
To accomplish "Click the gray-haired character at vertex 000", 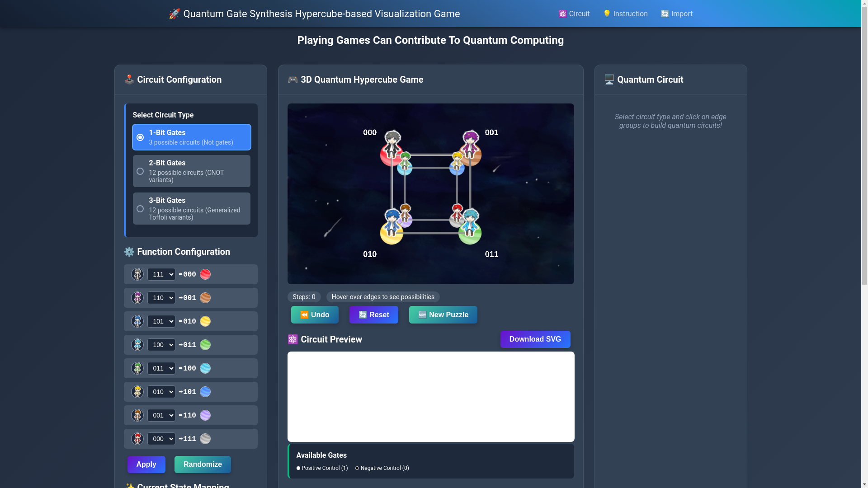I will pos(392,144).
